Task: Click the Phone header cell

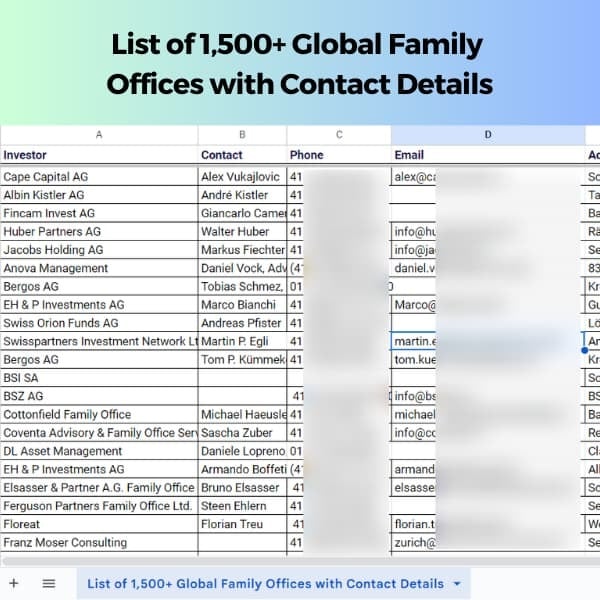Action: point(339,155)
